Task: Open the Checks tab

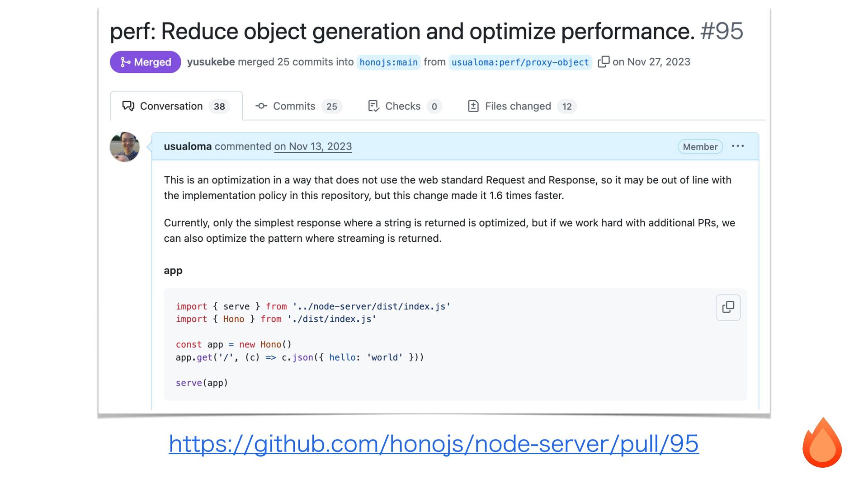Action: point(402,106)
